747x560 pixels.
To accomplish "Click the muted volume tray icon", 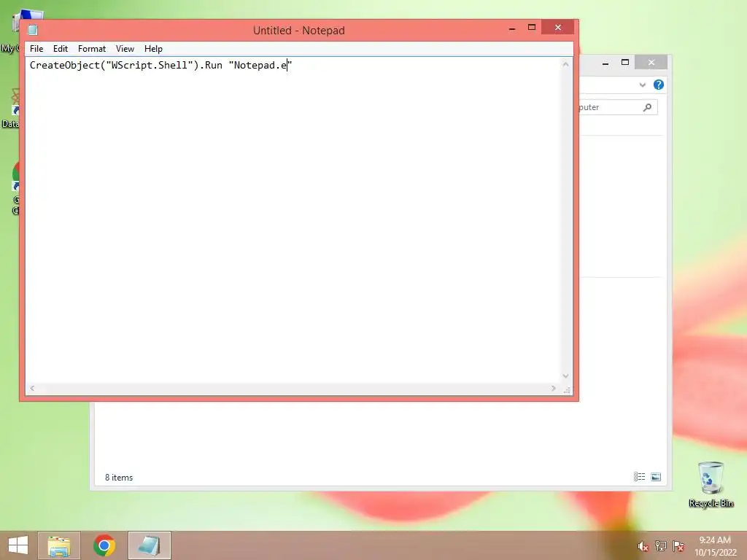I will click(x=643, y=546).
